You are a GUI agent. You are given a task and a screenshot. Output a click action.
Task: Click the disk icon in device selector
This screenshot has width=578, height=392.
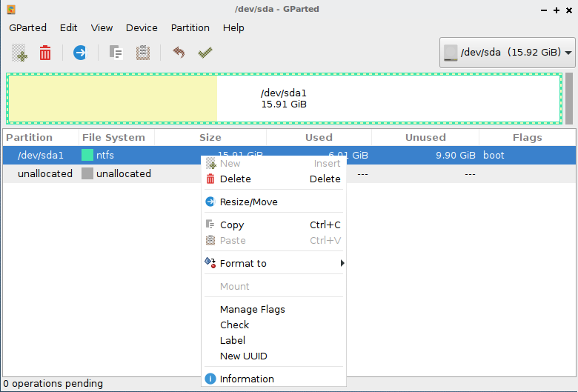[x=451, y=53]
